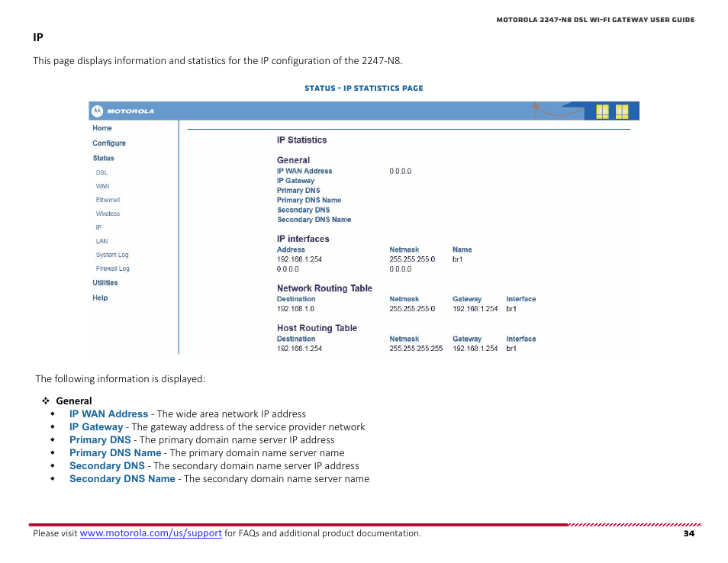Click IP WAN Address term in bullet list
This screenshot has height=563, width=728.
(x=108, y=414)
